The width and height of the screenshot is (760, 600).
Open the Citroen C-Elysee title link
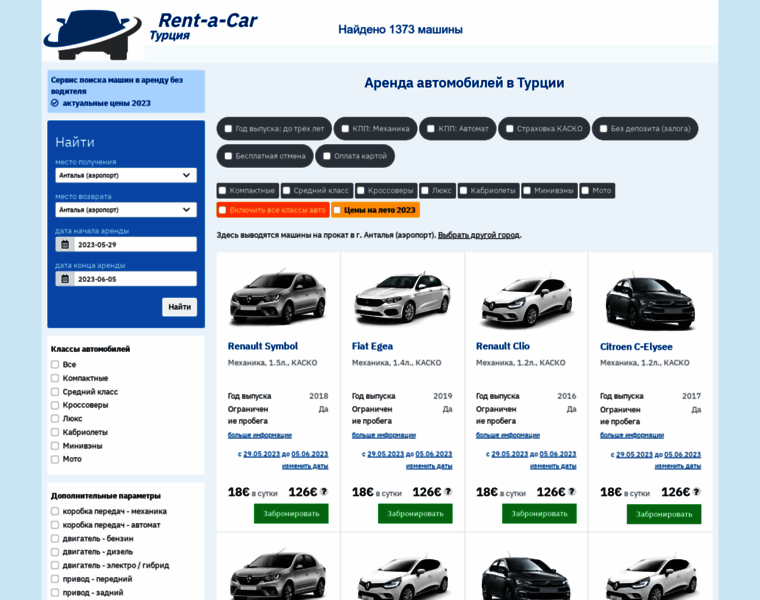pos(636,347)
